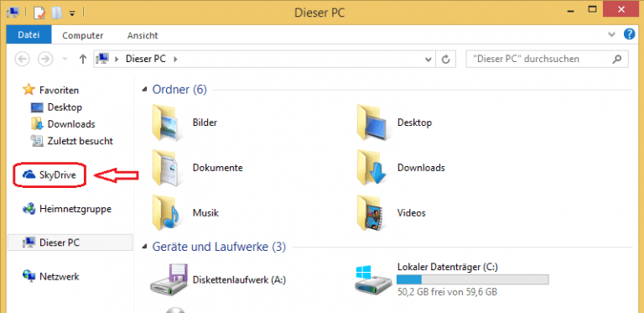Click the search magnifier icon
644x313 pixels.
[616, 59]
